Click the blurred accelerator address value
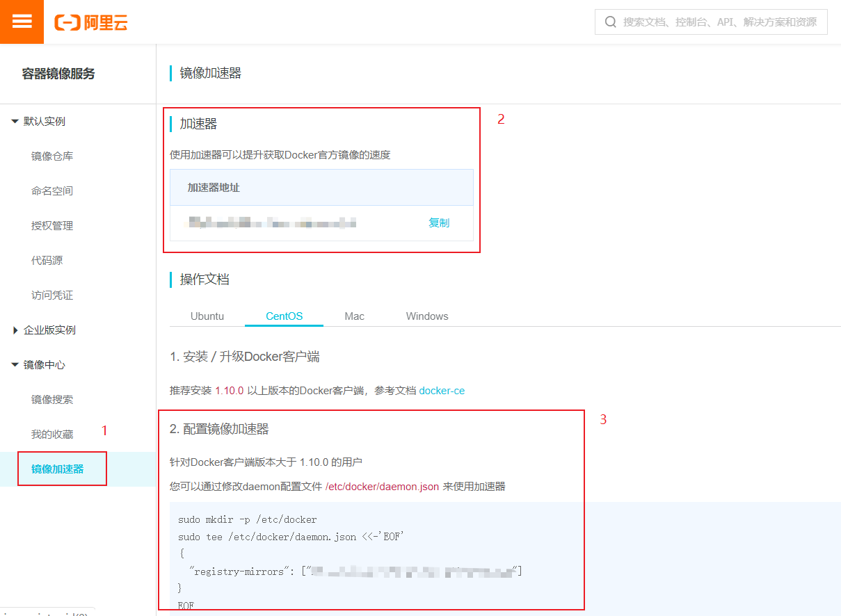This screenshot has height=616, width=841. pos(272,223)
